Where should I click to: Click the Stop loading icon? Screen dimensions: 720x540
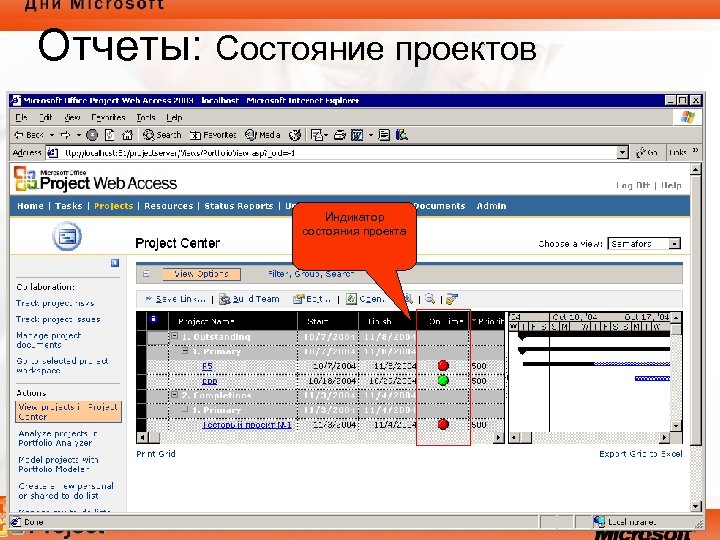pyautogui.click(x=92, y=135)
